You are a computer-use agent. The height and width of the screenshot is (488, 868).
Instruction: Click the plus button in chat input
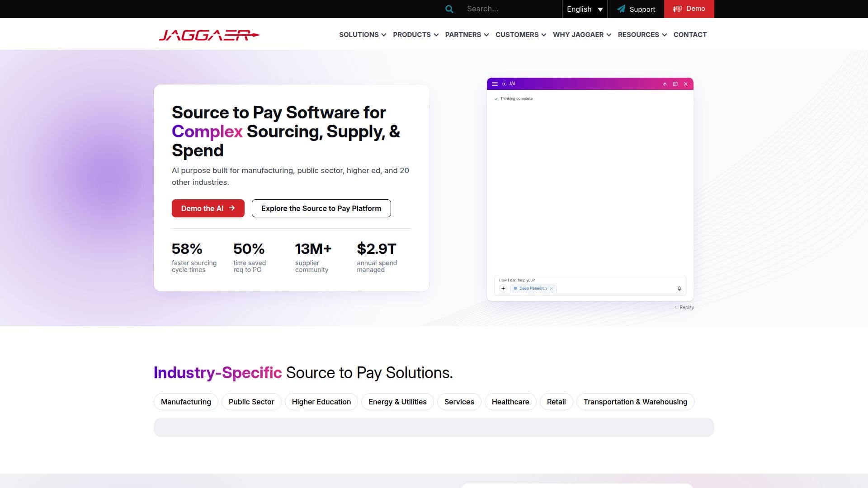(x=503, y=288)
